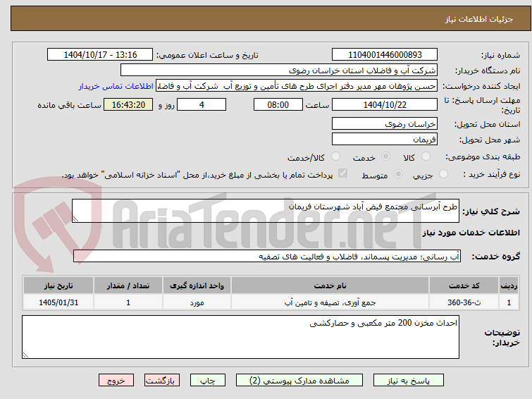
Task: Click the unit cell مورد
Action: [197, 302]
